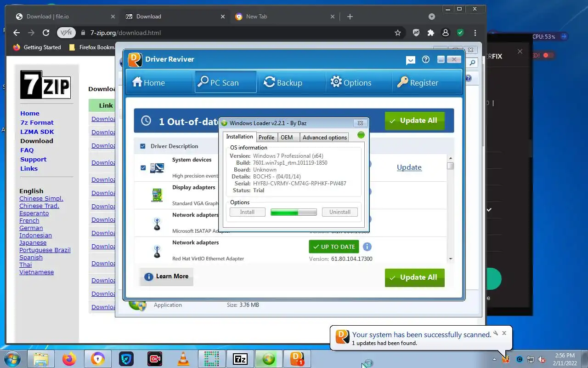
Task: Select the German language link
Action: (31, 228)
